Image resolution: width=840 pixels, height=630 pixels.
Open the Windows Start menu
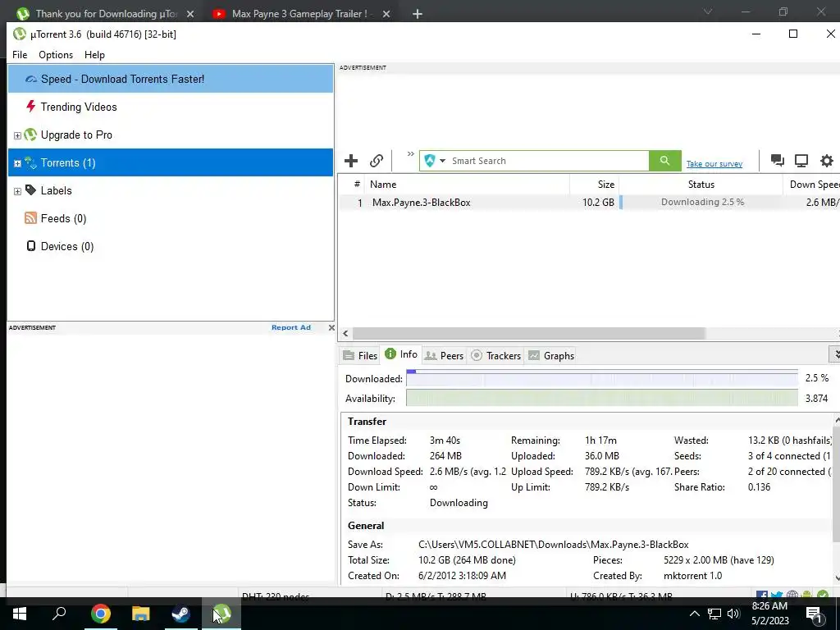(x=20, y=614)
